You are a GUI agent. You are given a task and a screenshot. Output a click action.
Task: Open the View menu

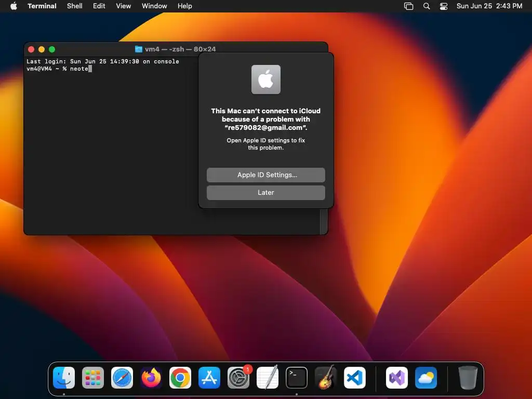pyautogui.click(x=124, y=6)
